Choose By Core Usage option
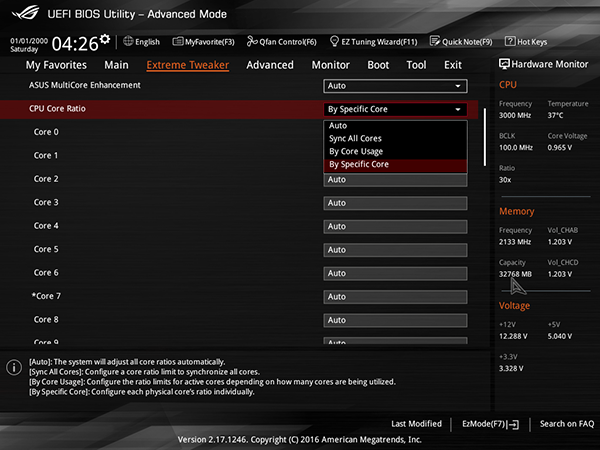Screen dimensions: 600x450 [x=395, y=151]
